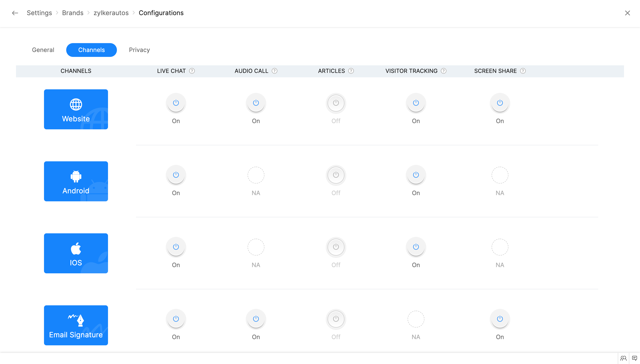Screen dimensions: 640x364
Task: Close the Configurations page
Action: [x=627, y=13]
